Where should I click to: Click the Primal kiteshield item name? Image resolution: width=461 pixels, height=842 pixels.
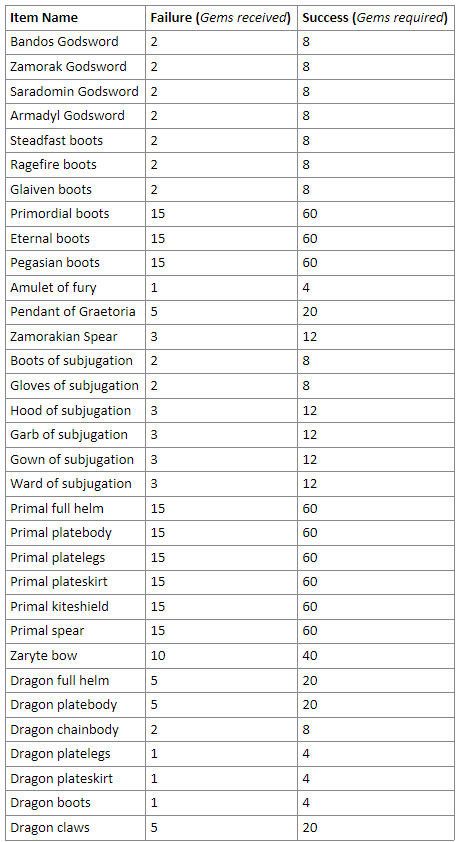point(59,606)
